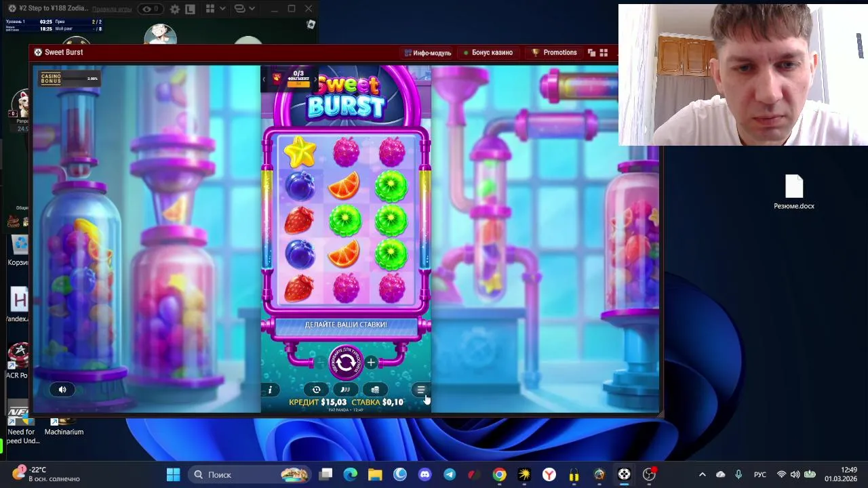Click the L icon in poker window
The height and width of the screenshot is (488, 868).
[191, 9]
